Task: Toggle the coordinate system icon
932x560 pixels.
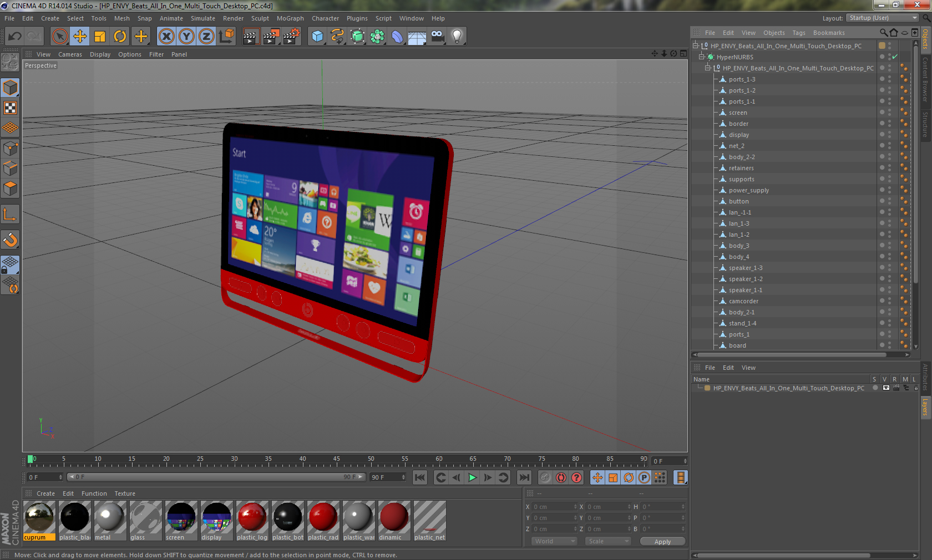Action: (x=226, y=37)
